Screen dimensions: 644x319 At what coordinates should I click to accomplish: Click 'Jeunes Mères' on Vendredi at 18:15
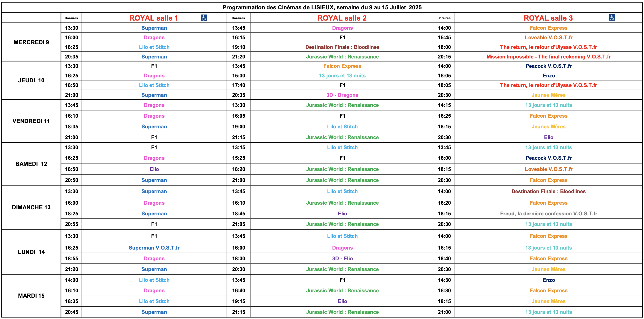(x=548, y=127)
